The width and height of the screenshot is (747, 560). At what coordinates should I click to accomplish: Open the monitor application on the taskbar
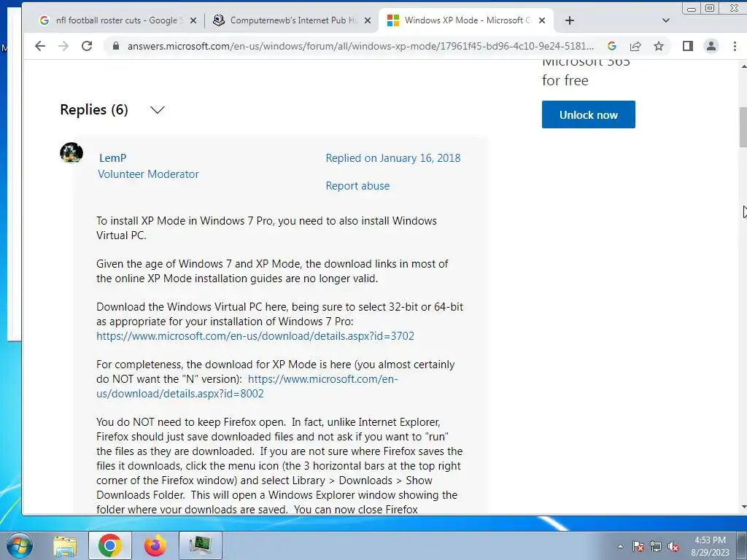[x=201, y=545]
